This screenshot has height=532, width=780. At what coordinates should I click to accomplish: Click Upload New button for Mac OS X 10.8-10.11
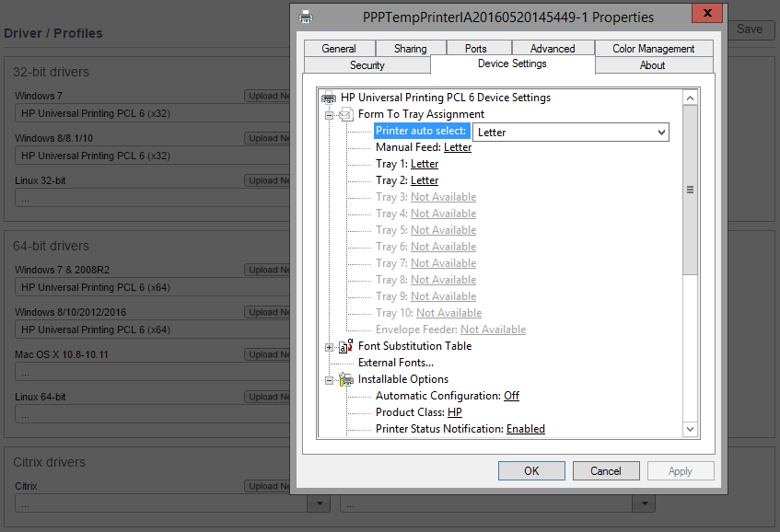[267, 354]
